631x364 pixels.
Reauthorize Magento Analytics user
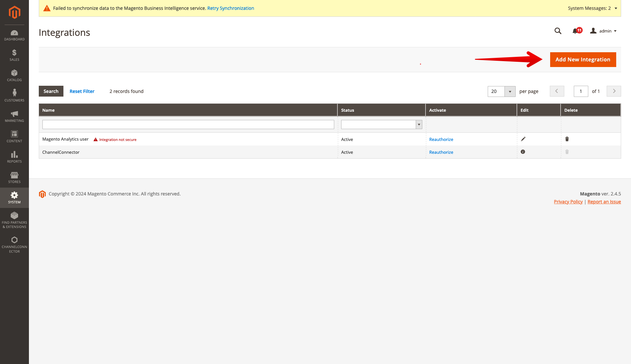click(441, 139)
